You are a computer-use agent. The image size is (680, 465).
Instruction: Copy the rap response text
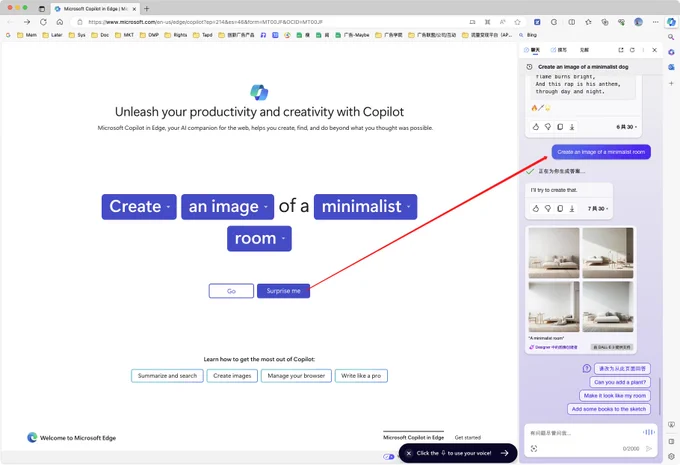click(x=560, y=127)
